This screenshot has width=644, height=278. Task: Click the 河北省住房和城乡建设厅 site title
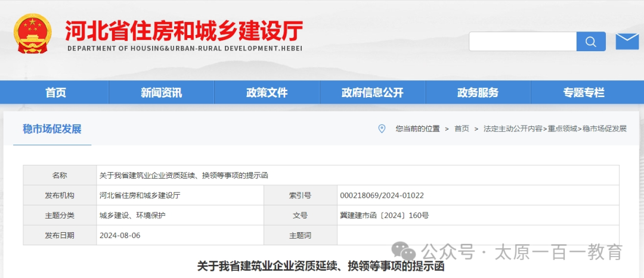coord(184,31)
